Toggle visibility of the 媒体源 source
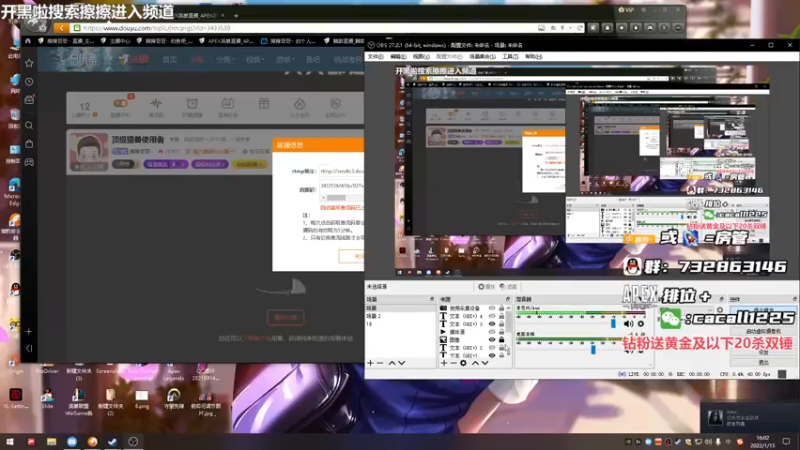 [492, 332]
